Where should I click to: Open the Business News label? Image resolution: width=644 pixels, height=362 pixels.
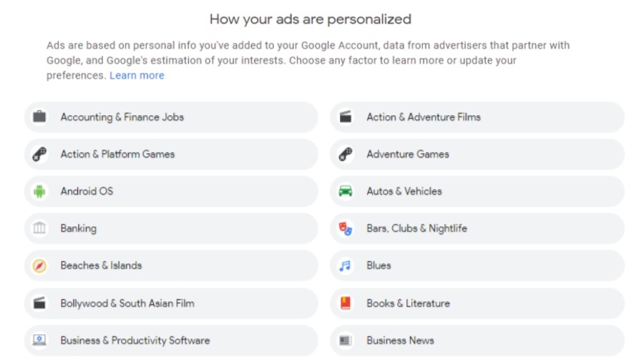(400, 341)
